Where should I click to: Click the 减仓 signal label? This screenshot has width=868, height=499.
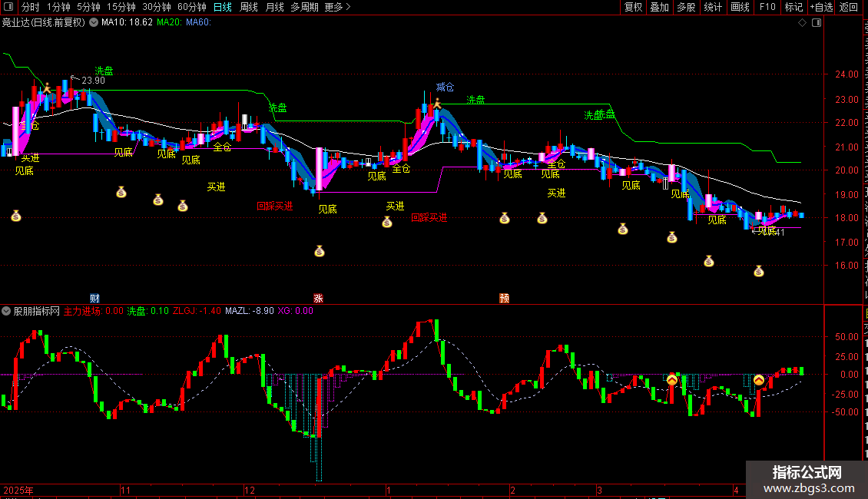[x=445, y=87]
